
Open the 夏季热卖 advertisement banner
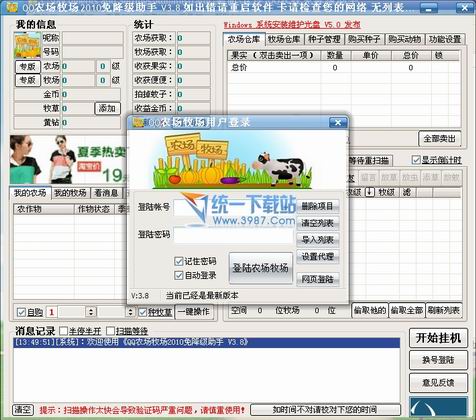(69, 160)
